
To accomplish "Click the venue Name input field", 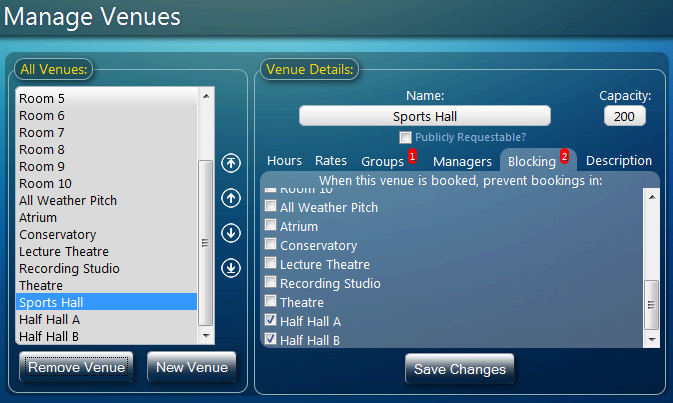I will [x=425, y=116].
